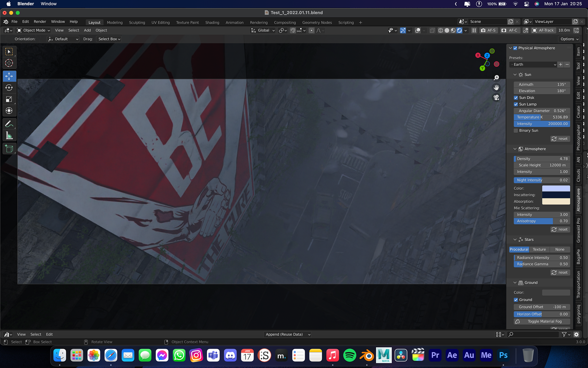
Task: Click the Azimuth value field
Action: [x=542, y=84]
